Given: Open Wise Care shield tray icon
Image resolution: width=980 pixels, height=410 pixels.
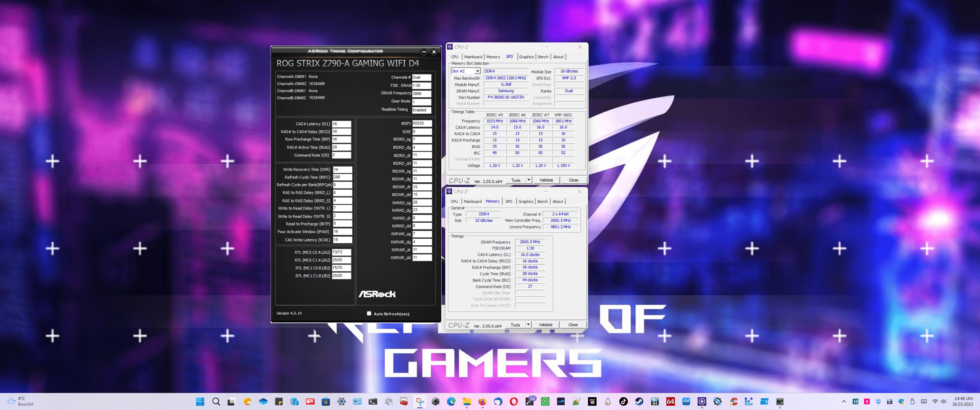Looking at the screenshot, I should click(x=878, y=402).
